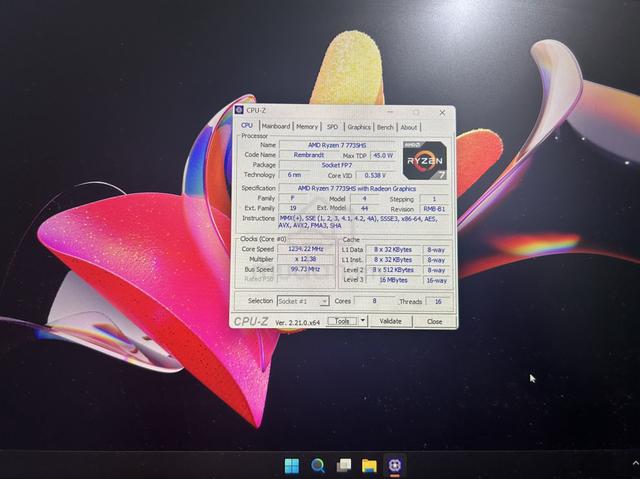Click the version text Ver. 2.21.0.x64
The image size is (640, 479).
point(298,322)
